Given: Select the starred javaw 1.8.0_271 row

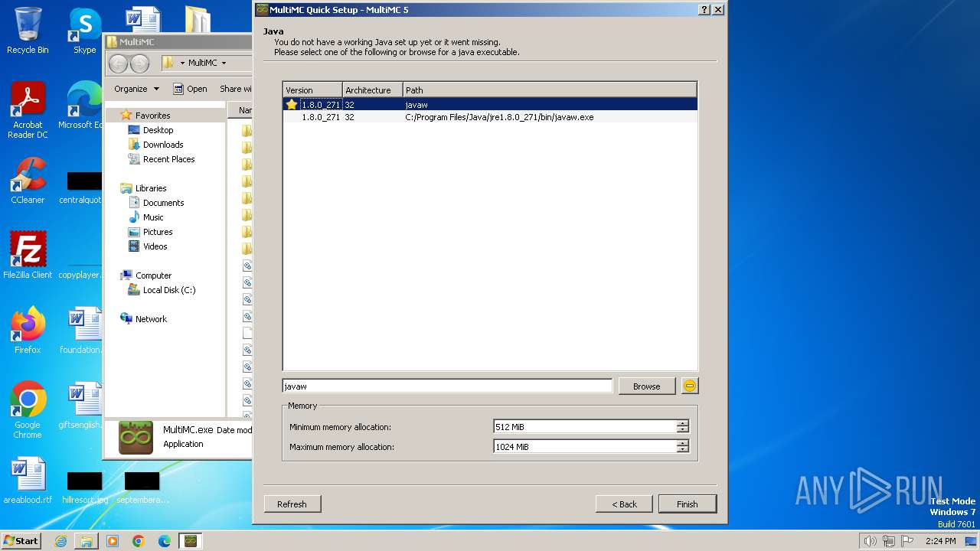Looking at the screenshot, I should coord(490,104).
